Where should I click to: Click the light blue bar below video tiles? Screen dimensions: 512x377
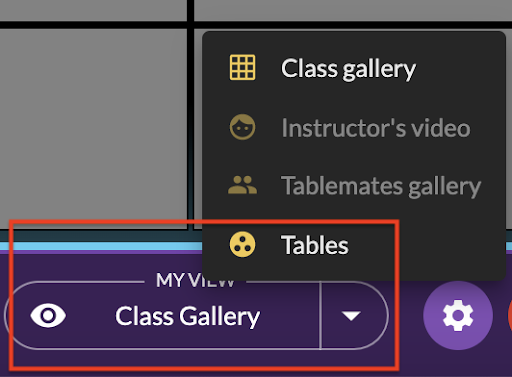tap(100, 246)
